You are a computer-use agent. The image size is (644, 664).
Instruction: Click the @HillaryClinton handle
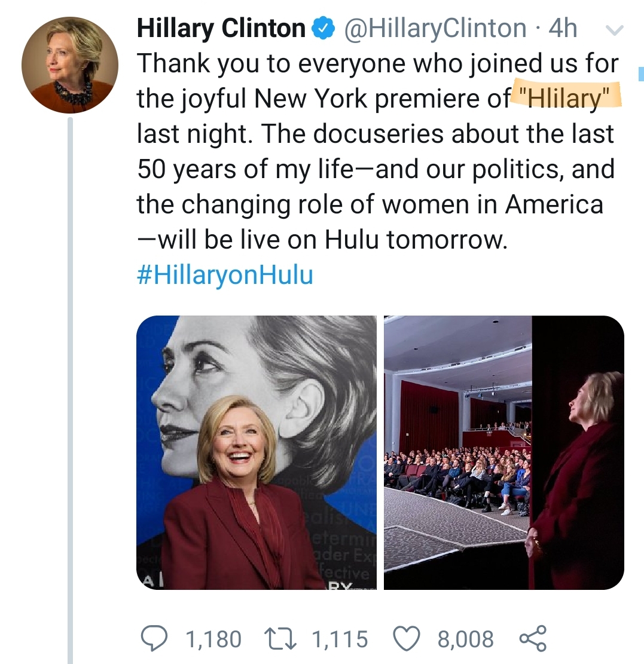(x=435, y=28)
